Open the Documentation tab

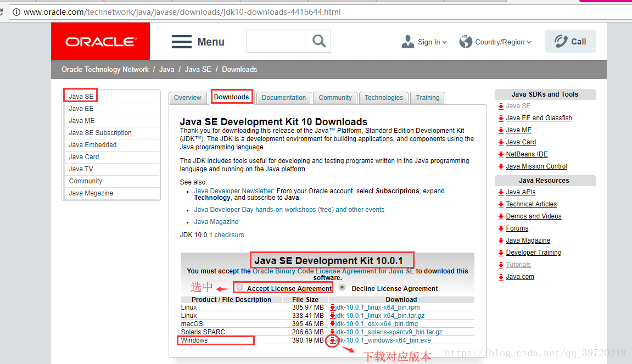(x=284, y=98)
